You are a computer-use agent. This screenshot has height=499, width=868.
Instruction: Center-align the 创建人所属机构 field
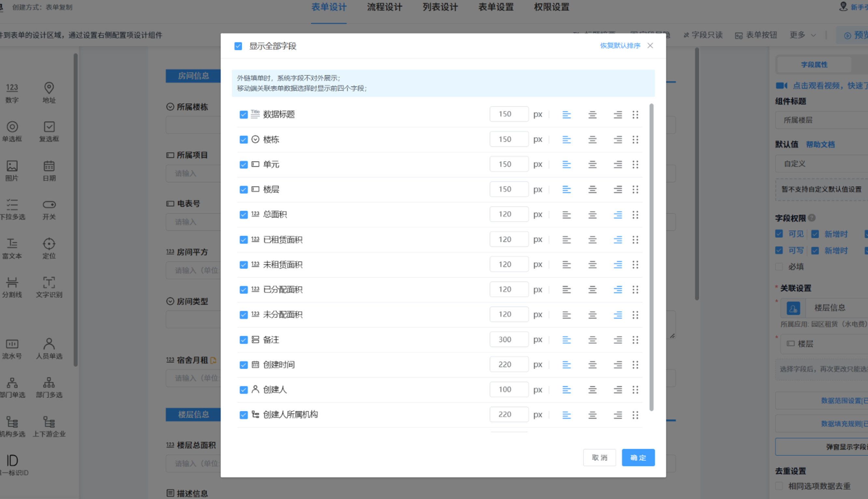pyautogui.click(x=592, y=415)
